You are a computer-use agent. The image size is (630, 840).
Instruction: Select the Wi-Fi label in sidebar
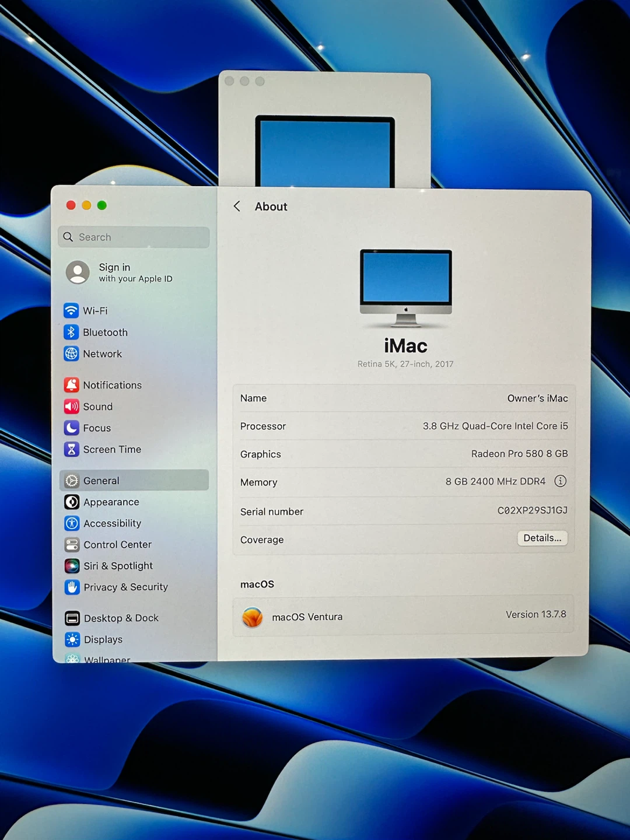[95, 311]
